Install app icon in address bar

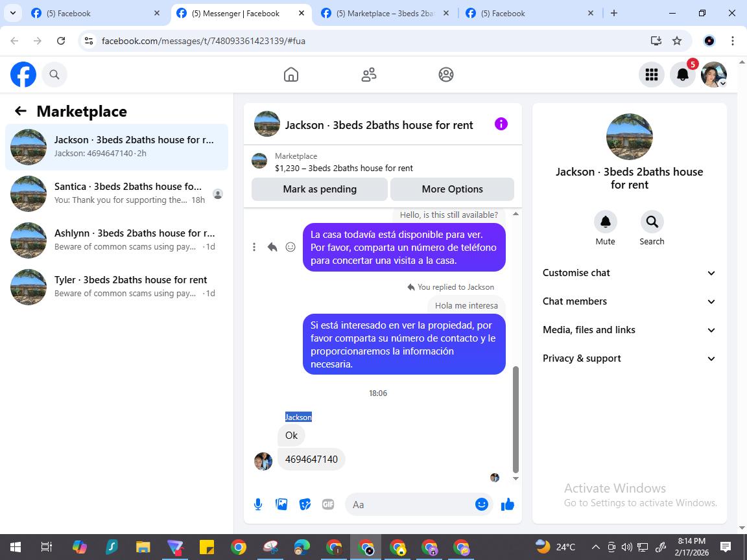656,41
